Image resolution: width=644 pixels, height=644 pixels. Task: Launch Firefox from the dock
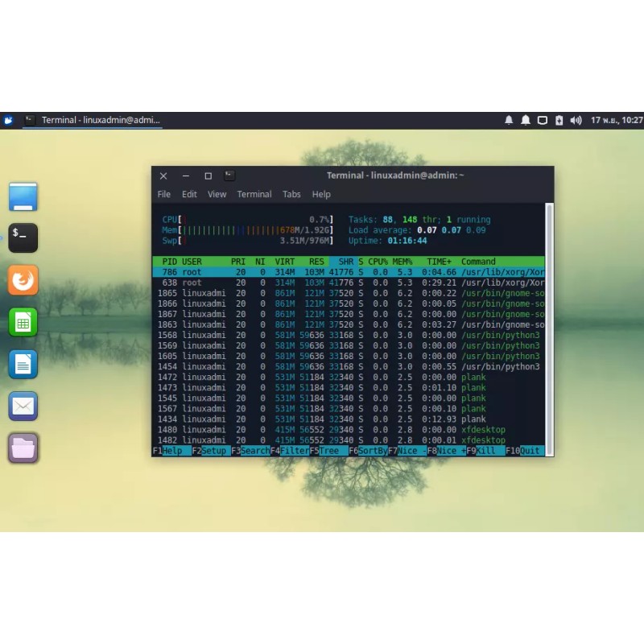23,281
